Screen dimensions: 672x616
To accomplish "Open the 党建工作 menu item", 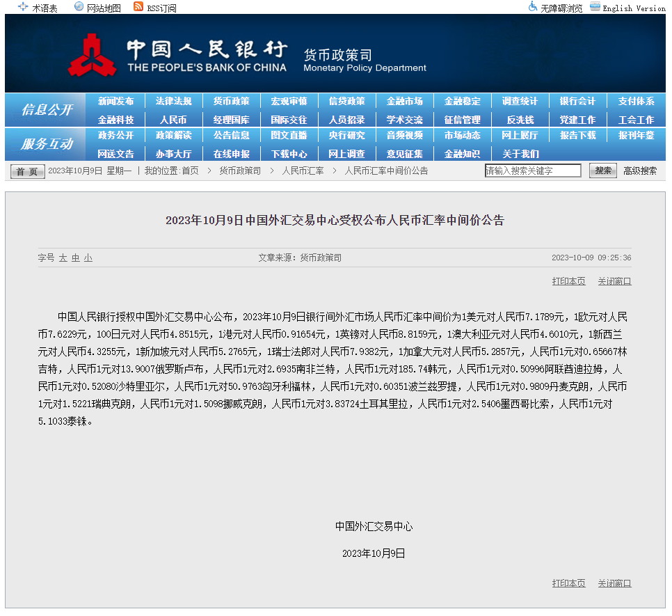I will (577, 120).
